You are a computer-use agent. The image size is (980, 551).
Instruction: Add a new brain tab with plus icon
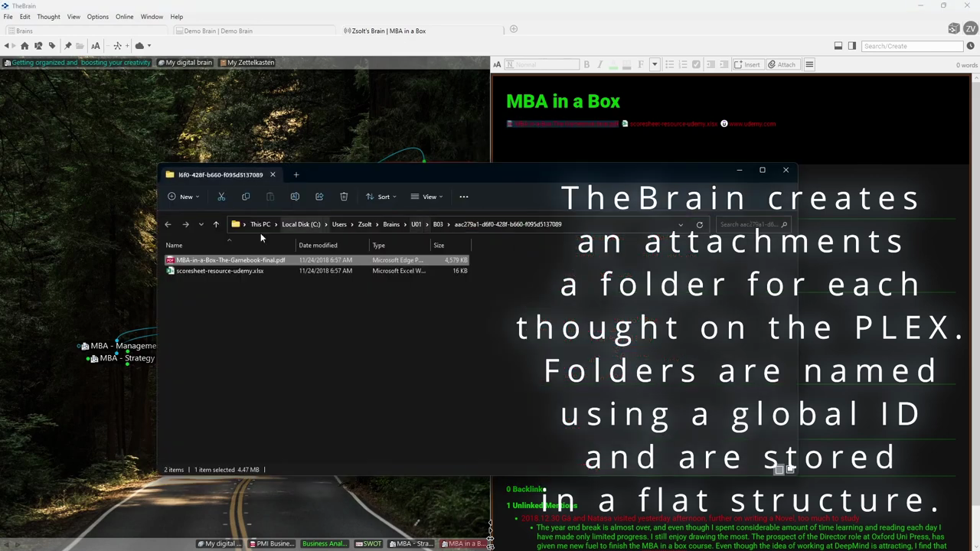click(x=514, y=30)
